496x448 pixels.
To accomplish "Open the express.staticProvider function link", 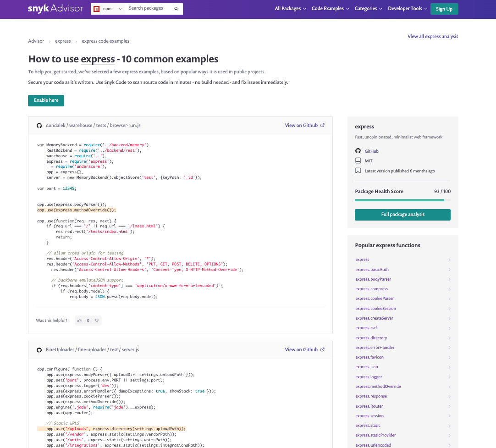I will (375, 435).
